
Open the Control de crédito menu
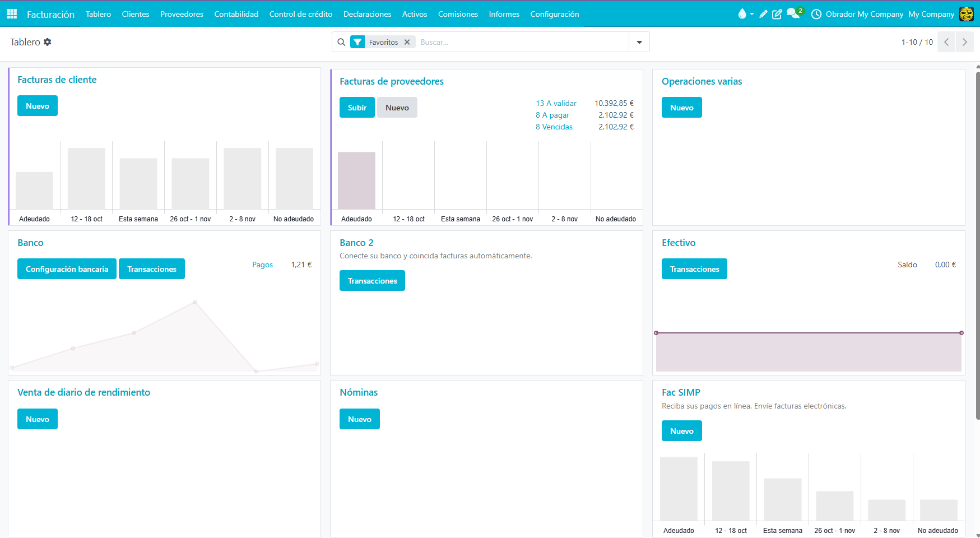tap(301, 14)
